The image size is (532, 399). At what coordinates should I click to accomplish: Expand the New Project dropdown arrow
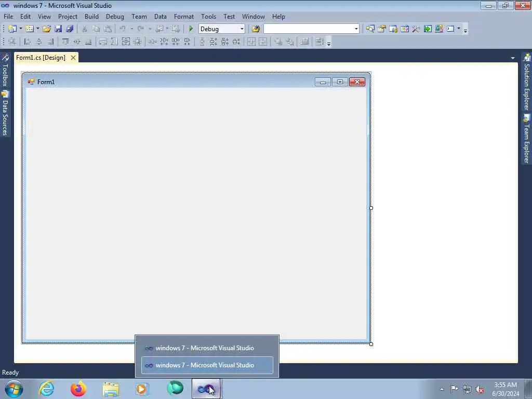[21, 29]
